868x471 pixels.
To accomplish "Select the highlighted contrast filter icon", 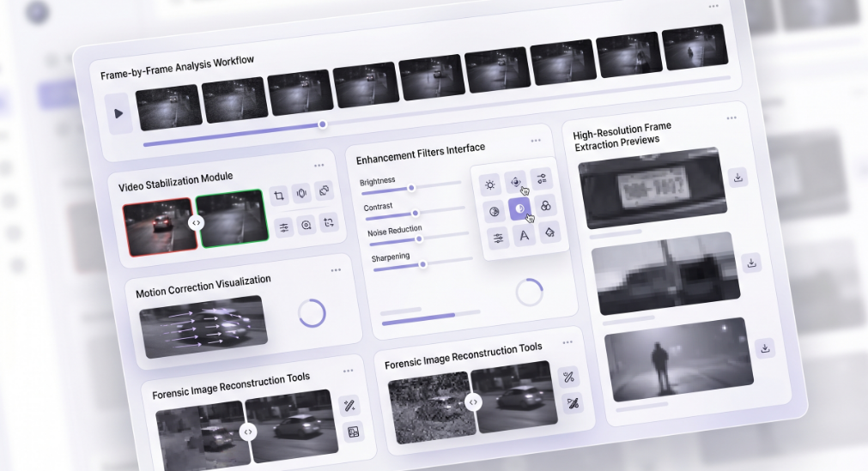I will tap(519, 208).
